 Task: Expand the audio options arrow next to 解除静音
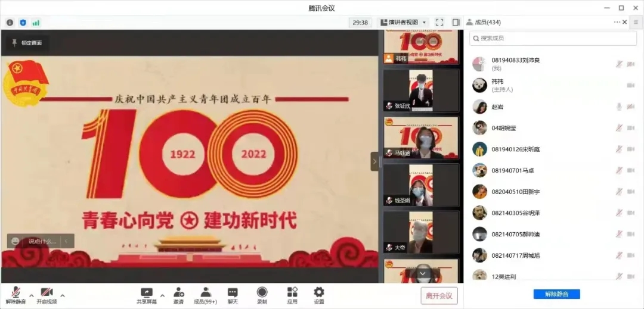pos(31,295)
